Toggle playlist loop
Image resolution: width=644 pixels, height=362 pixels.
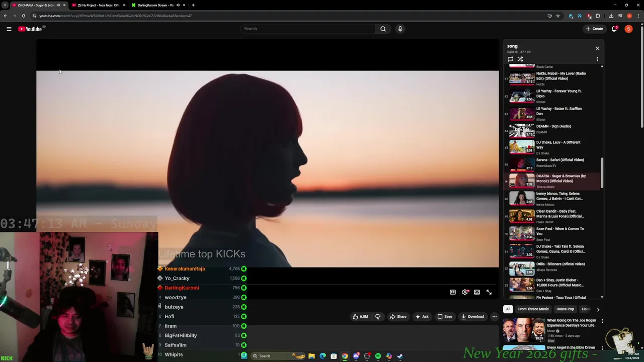click(x=510, y=59)
